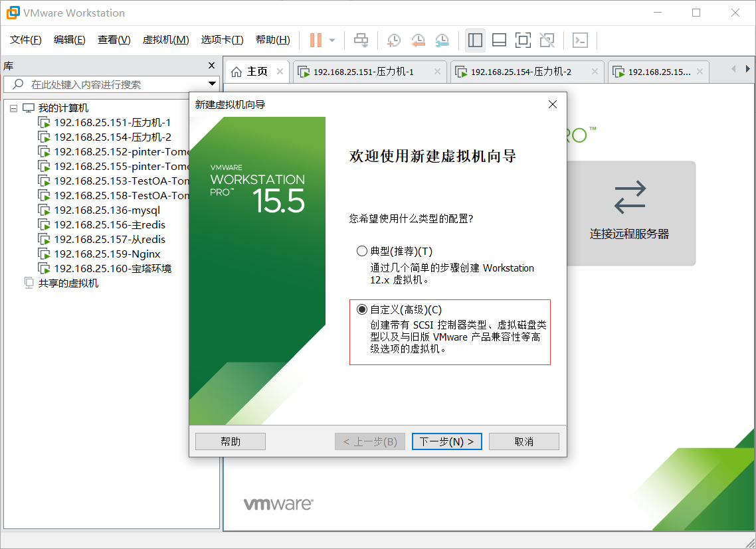Screen dimensions: 756x549
Task: Take a snapshot using the clock-plus icon
Action: coord(394,40)
